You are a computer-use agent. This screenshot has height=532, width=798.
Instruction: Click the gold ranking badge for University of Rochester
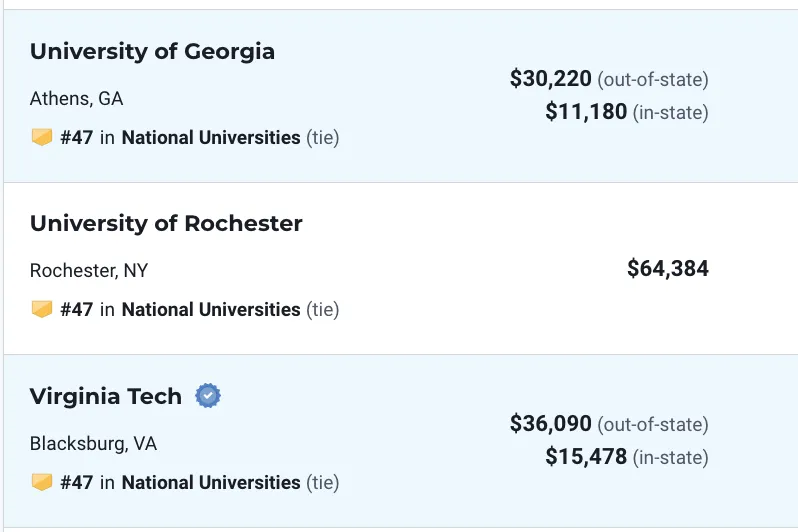pos(42,309)
